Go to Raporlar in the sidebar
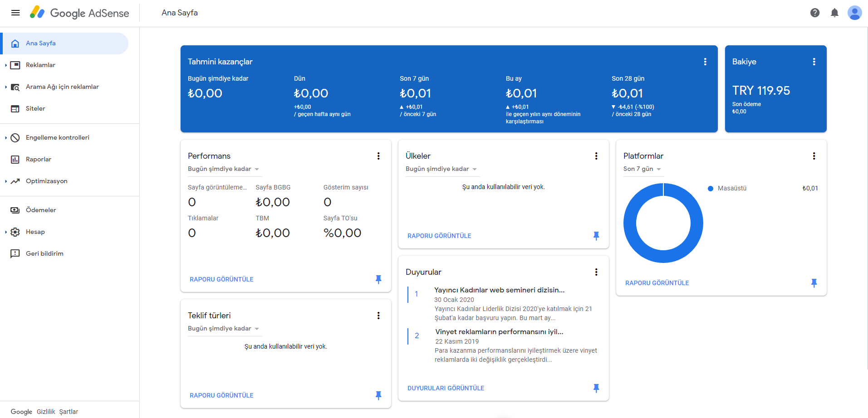The image size is (868, 418). coord(39,159)
